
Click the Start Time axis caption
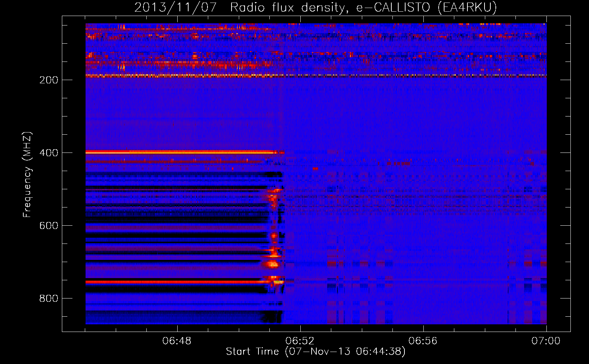316,352
